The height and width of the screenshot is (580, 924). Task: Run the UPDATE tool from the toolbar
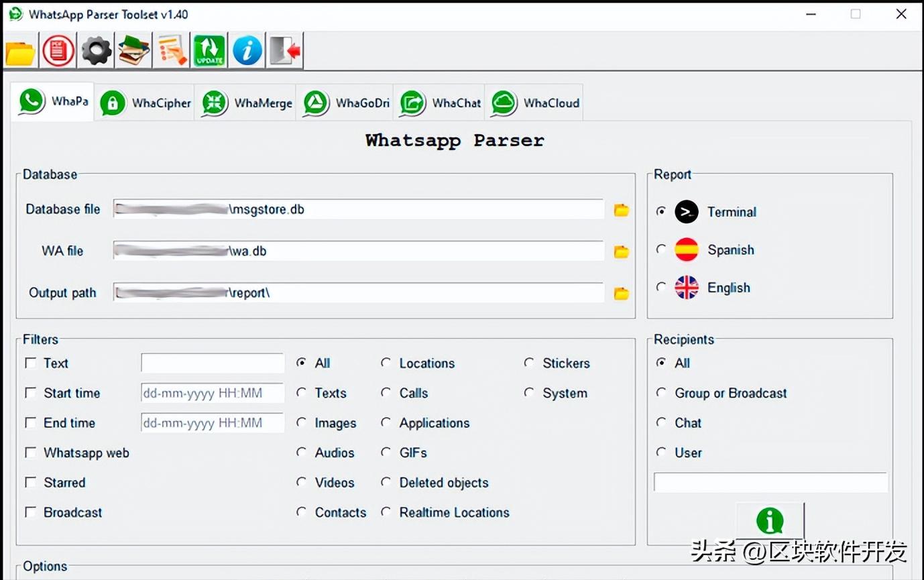(209, 50)
